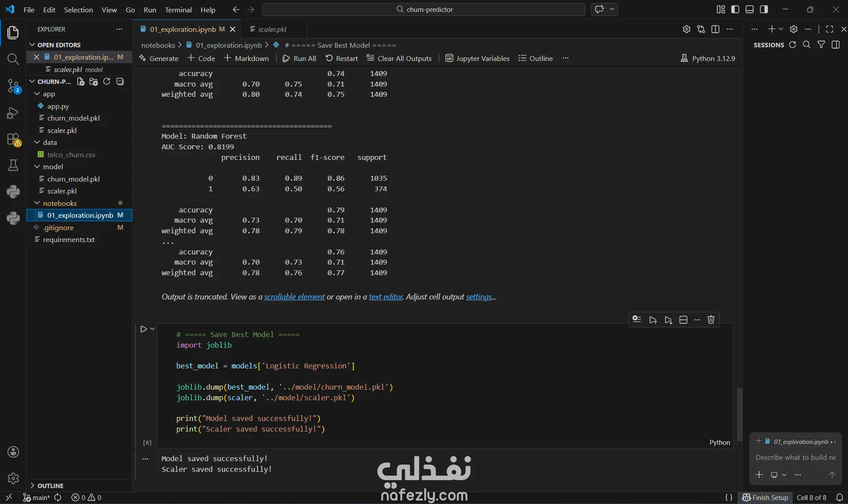This screenshot has width=848, height=504.
Task: Toggle the bottom panel layout
Action: pos(749,9)
